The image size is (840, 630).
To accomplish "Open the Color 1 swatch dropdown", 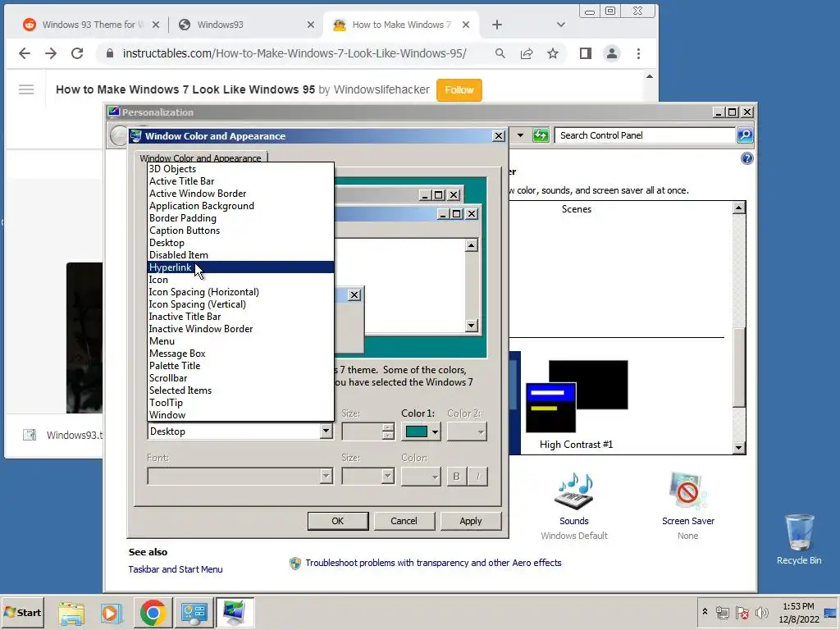I will 421,431.
